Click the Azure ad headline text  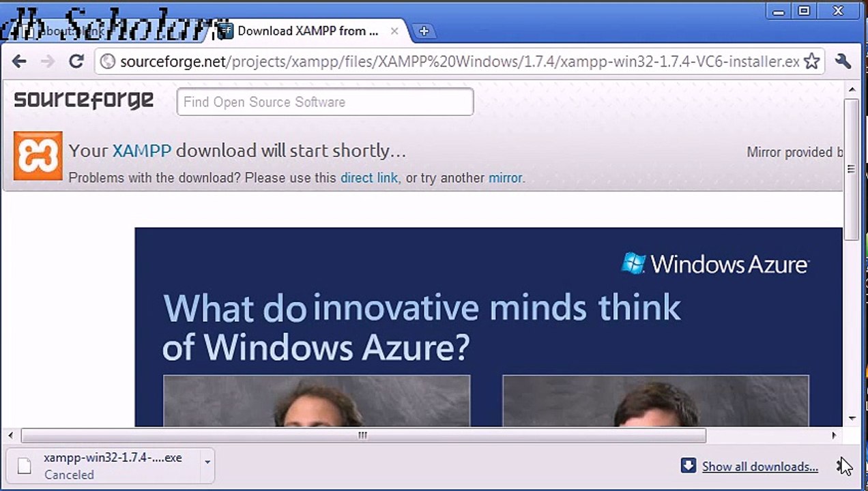click(421, 328)
